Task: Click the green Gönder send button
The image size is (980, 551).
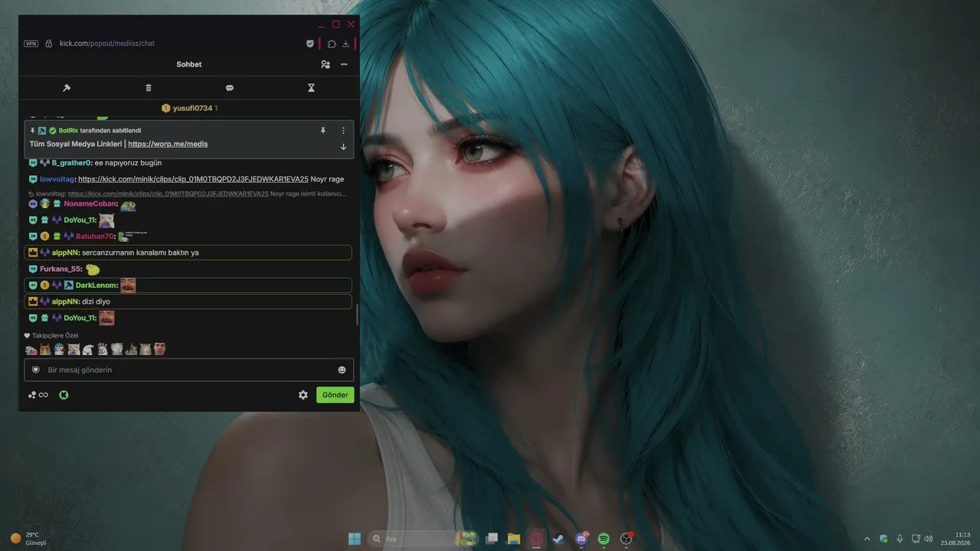Action: pyautogui.click(x=335, y=395)
